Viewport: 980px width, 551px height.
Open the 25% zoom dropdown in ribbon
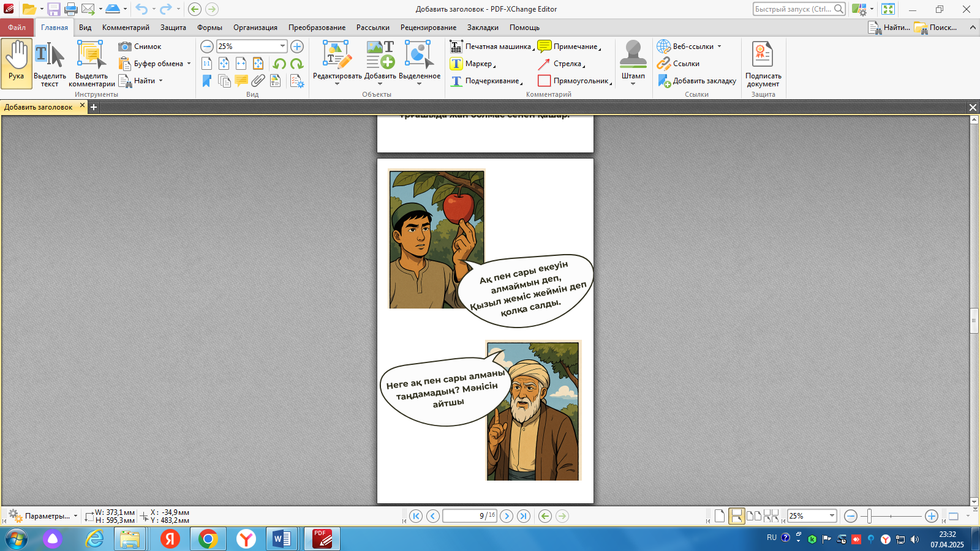(x=282, y=47)
